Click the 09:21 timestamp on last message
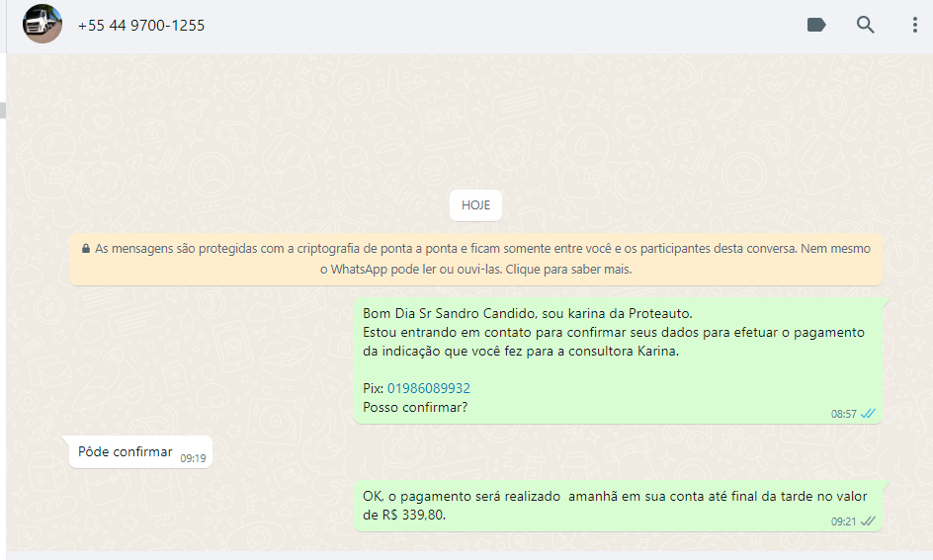 tap(843, 520)
